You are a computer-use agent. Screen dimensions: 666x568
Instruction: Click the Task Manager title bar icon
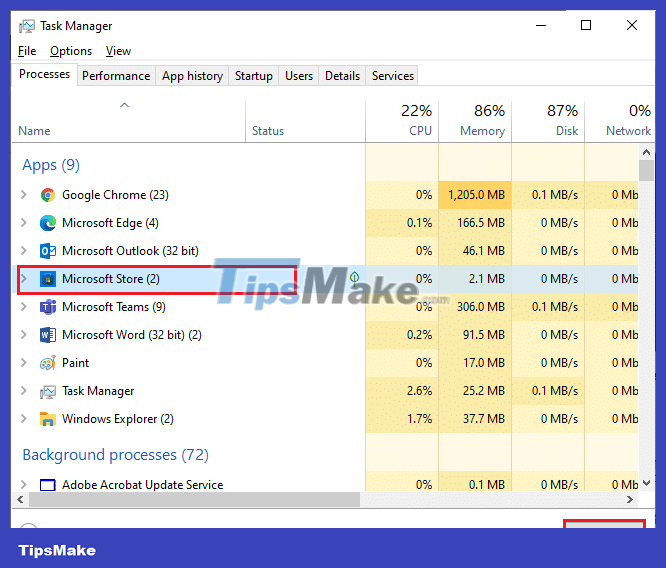pos(27,26)
